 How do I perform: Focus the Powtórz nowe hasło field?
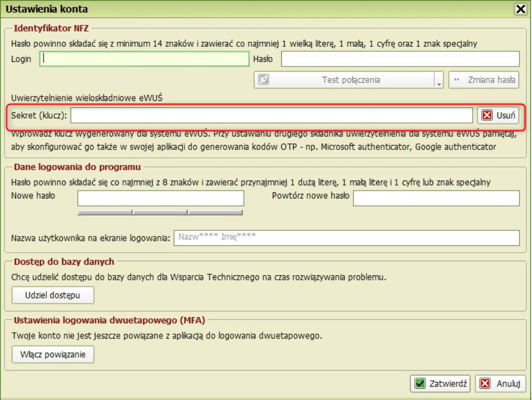(x=436, y=198)
